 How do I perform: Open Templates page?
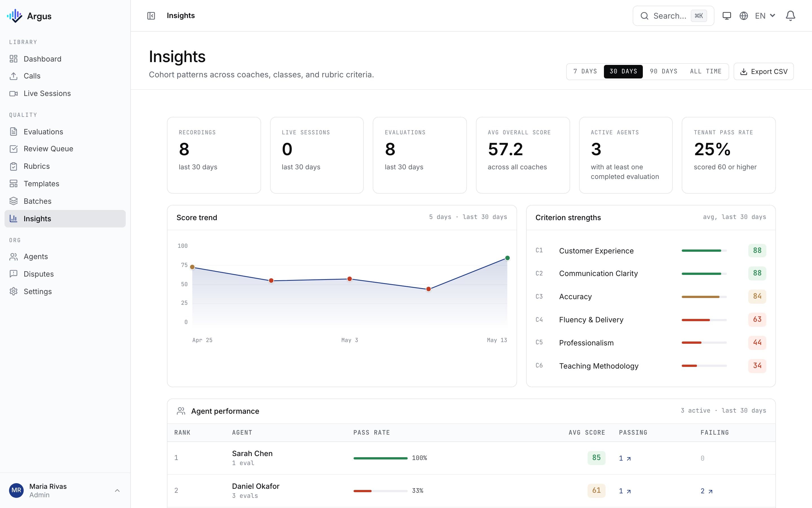pyautogui.click(x=65, y=184)
